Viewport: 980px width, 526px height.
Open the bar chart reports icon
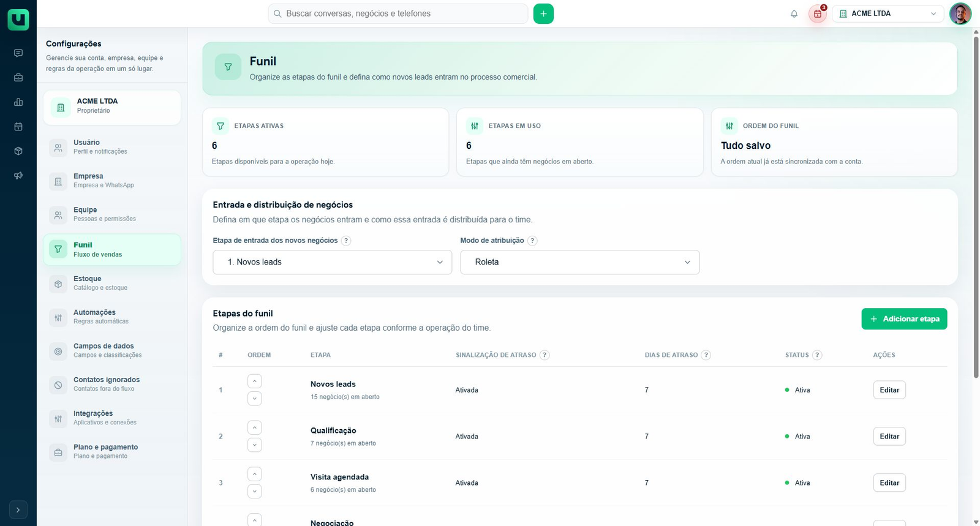pos(18,102)
